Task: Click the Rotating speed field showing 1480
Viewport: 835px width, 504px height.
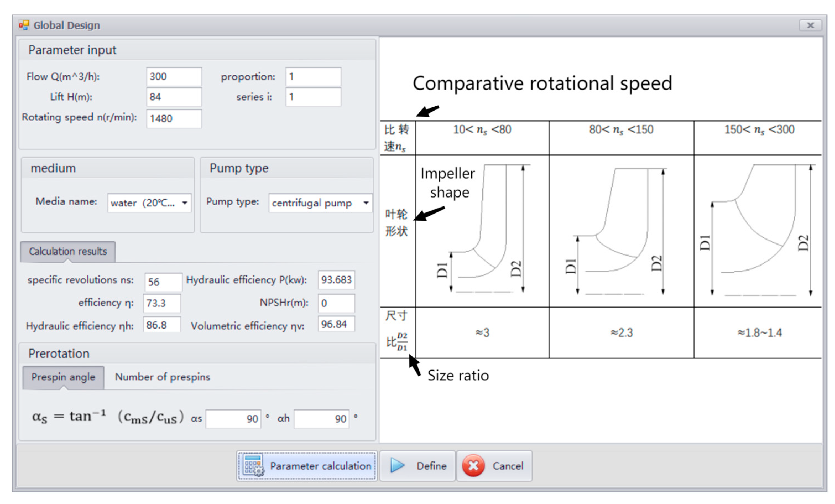Action: (174, 119)
